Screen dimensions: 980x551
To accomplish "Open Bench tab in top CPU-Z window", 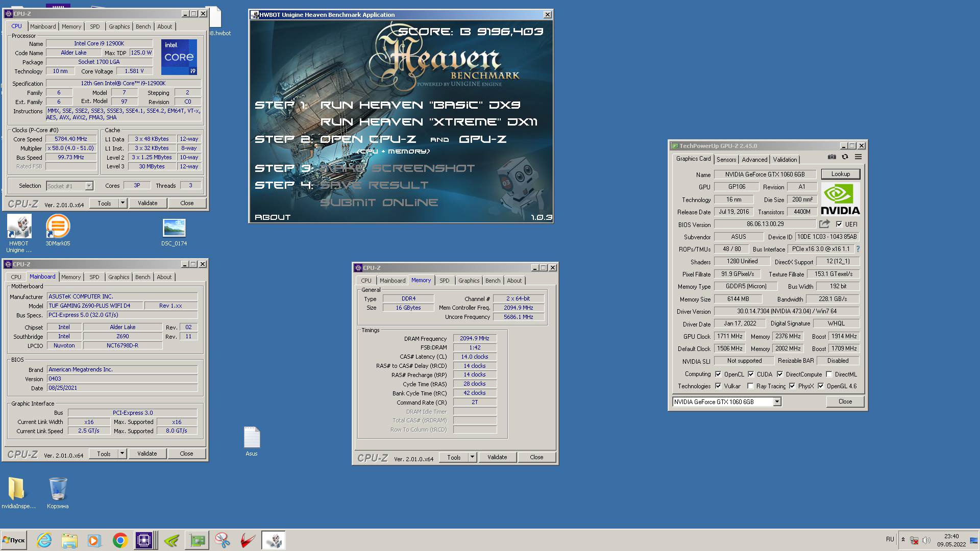I will tap(143, 27).
